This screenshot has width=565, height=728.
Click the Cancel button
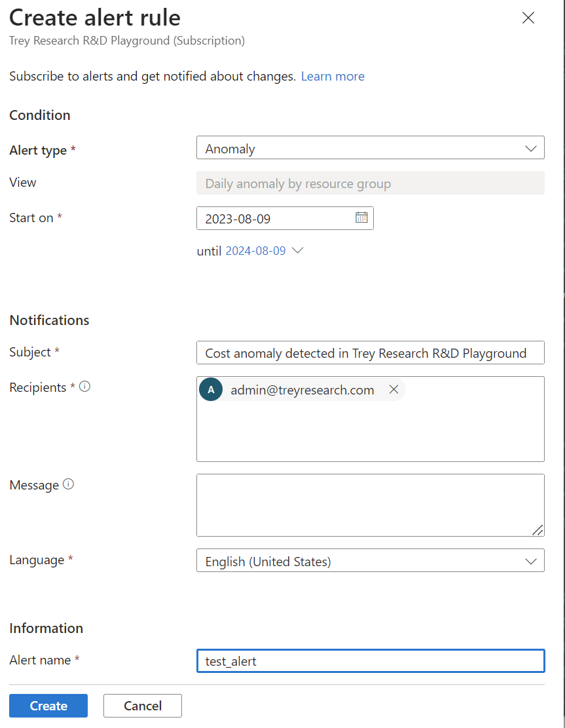142,706
